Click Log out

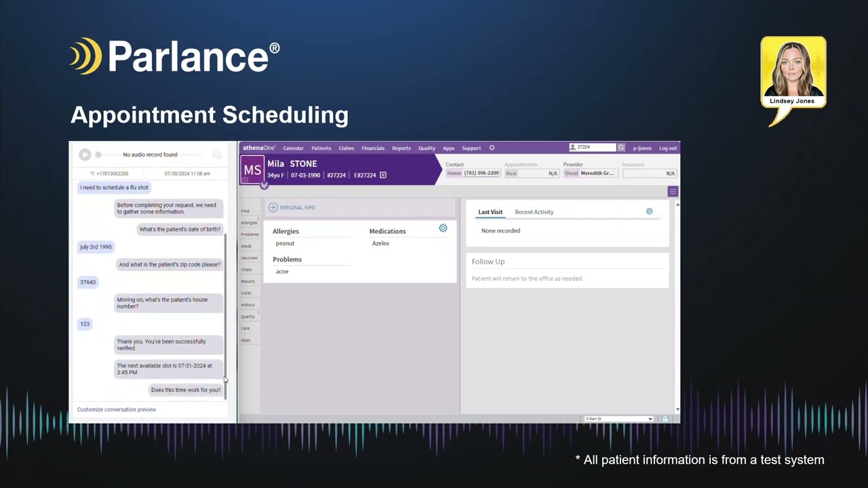click(x=668, y=148)
